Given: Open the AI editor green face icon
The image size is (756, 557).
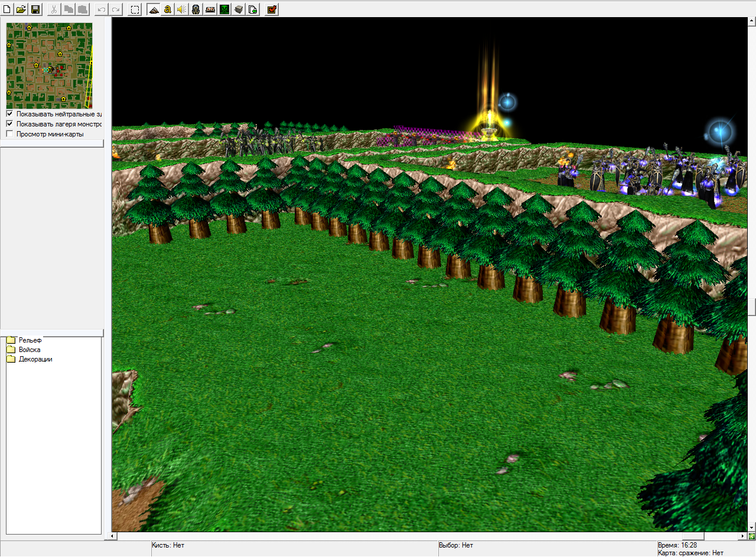Looking at the screenshot, I should pos(224,9).
